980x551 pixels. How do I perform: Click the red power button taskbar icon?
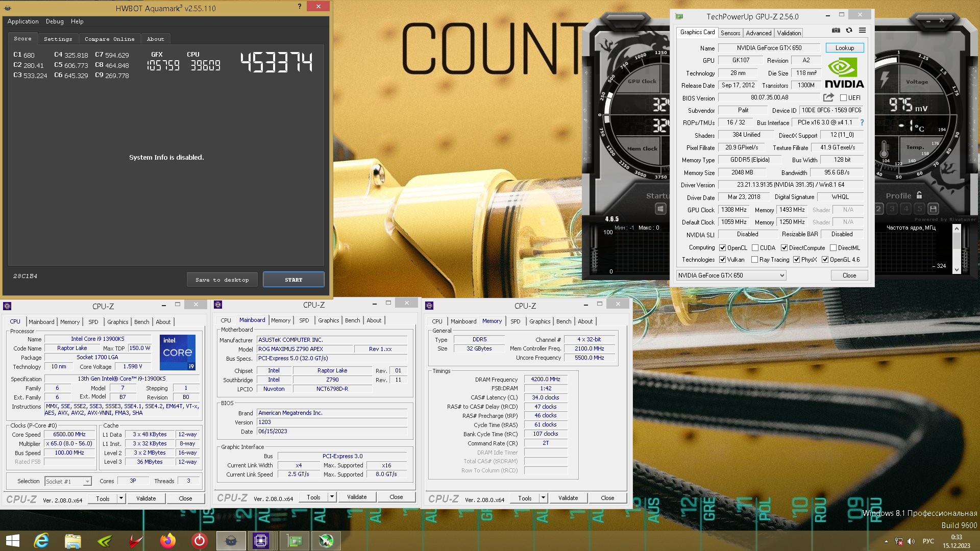point(199,541)
